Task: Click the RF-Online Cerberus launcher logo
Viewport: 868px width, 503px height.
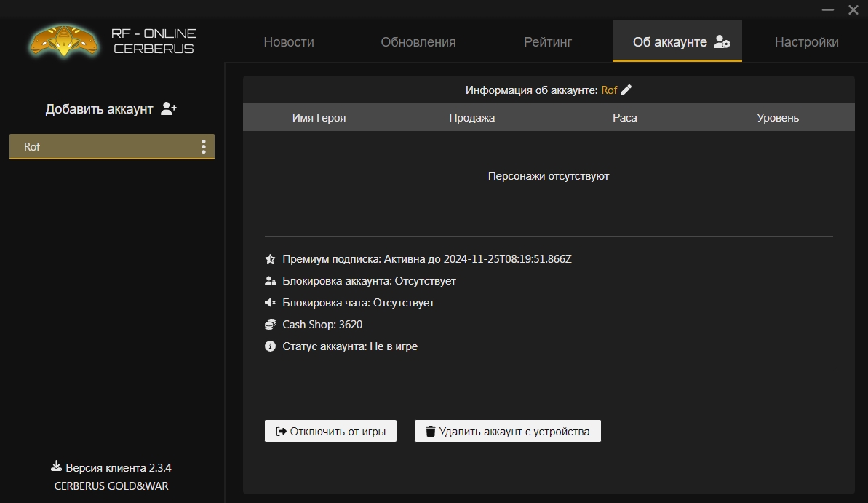Action: (x=64, y=41)
